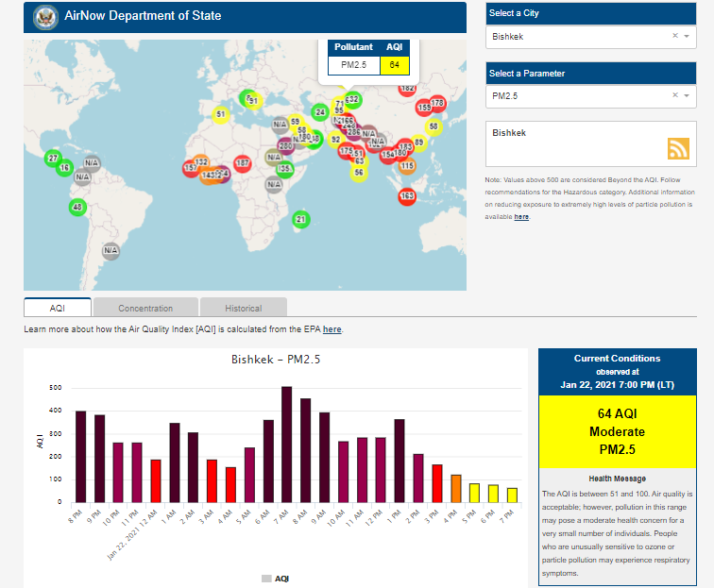Open the Select a Parameter dropdown arrow
The height and width of the screenshot is (588, 714).
688,95
